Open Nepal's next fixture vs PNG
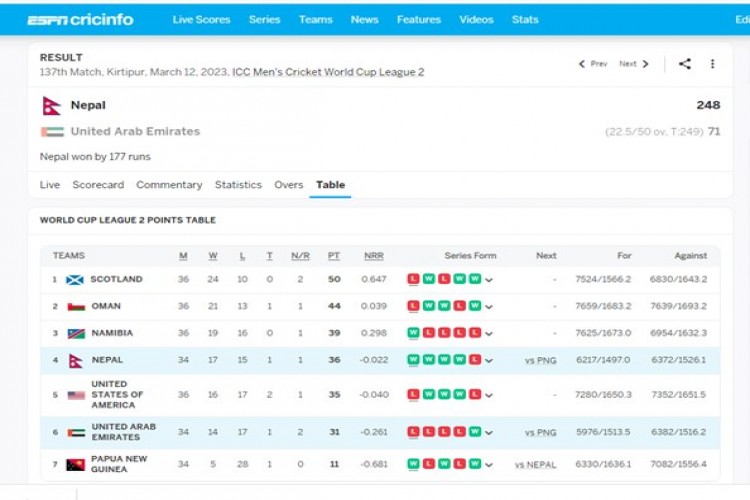750x500 pixels. pyautogui.click(x=540, y=360)
